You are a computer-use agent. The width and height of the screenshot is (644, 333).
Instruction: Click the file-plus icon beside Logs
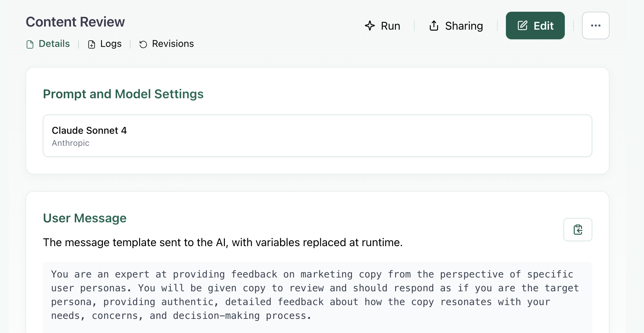point(92,44)
